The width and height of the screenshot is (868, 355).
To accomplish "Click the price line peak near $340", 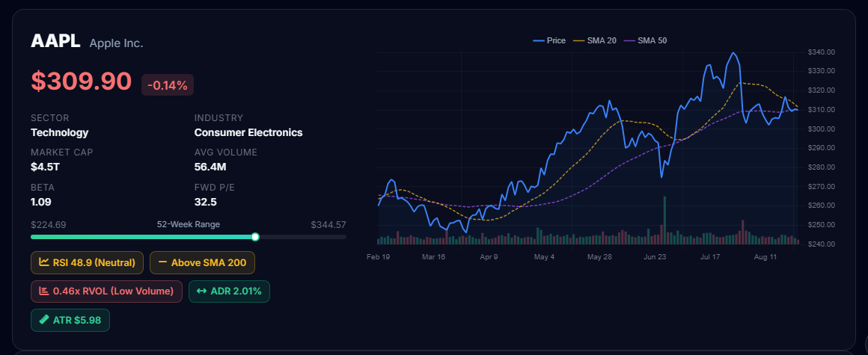I will 733,54.
